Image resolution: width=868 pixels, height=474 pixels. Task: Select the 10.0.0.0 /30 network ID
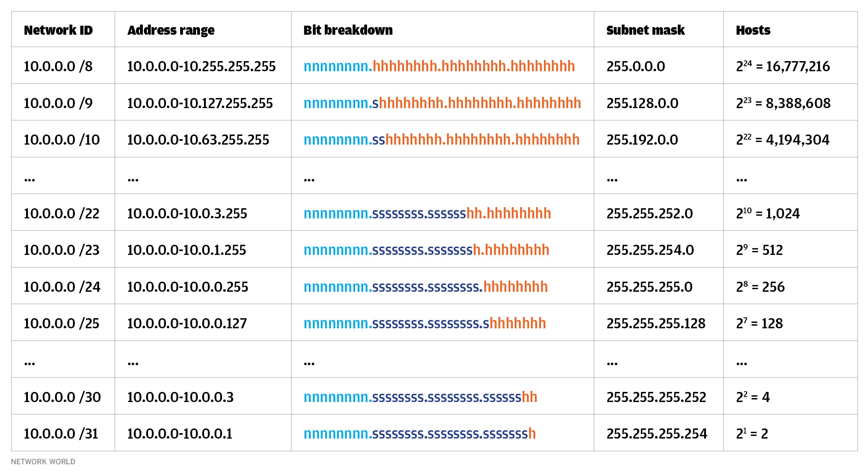coord(62,397)
